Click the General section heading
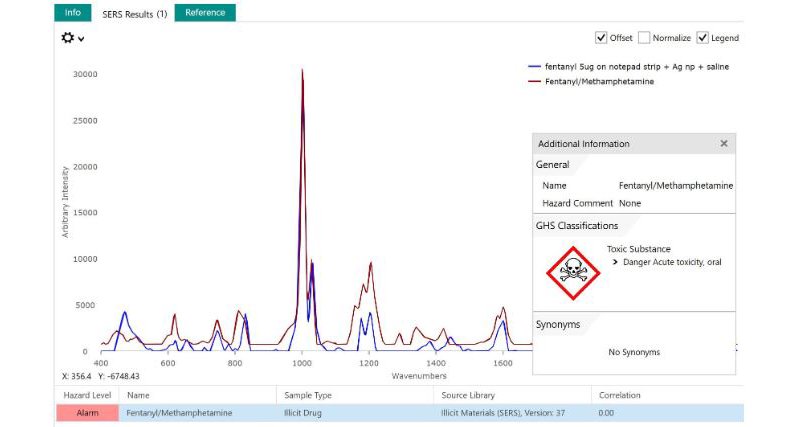 tap(553, 165)
